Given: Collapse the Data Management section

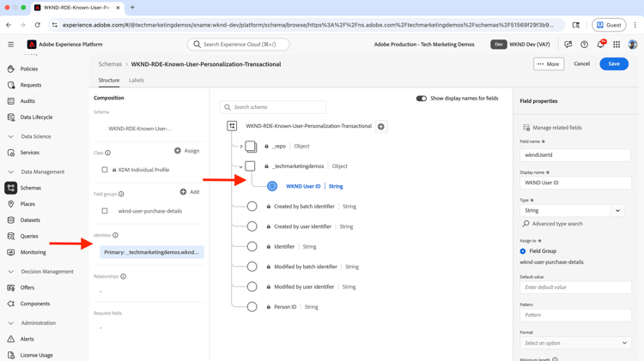Looking at the screenshot, I should click(11, 171).
